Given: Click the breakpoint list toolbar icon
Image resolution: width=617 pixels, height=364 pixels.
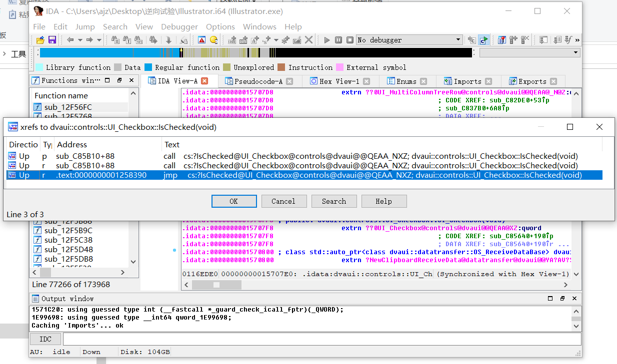Looking at the screenshot, I should (x=501, y=40).
